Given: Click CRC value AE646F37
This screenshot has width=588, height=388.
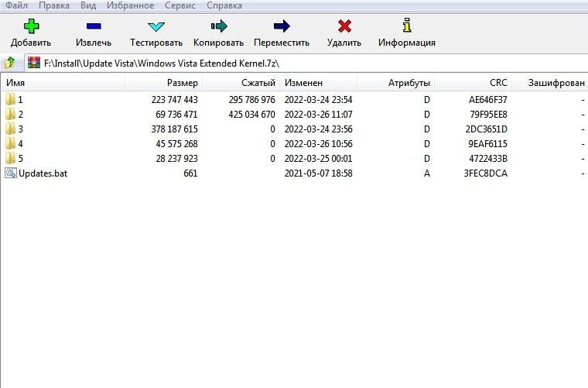Looking at the screenshot, I should pos(488,99).
